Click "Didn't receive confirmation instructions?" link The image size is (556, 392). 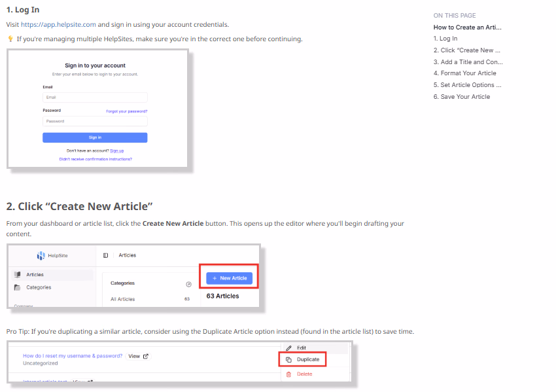(96, 159)
